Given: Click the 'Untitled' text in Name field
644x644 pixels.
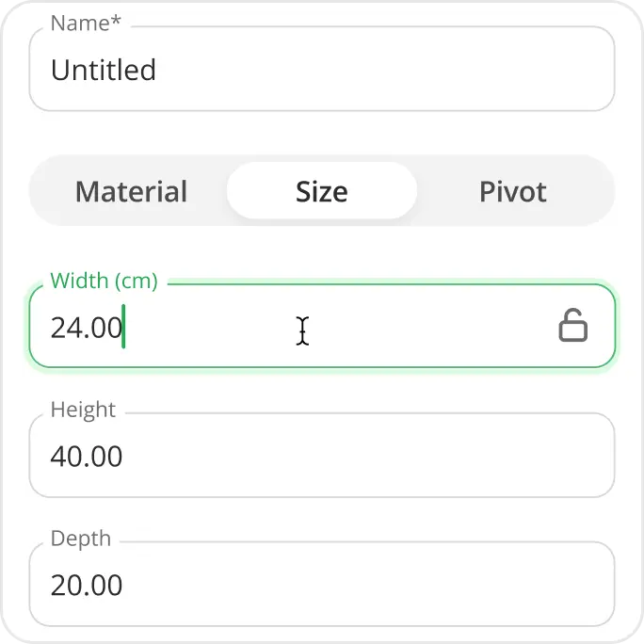Looking at the screenshot, I should pos(104,71).
